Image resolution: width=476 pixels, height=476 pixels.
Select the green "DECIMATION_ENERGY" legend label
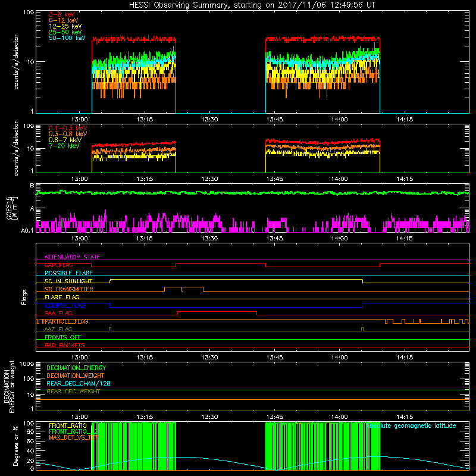click(x=76, y=368)
